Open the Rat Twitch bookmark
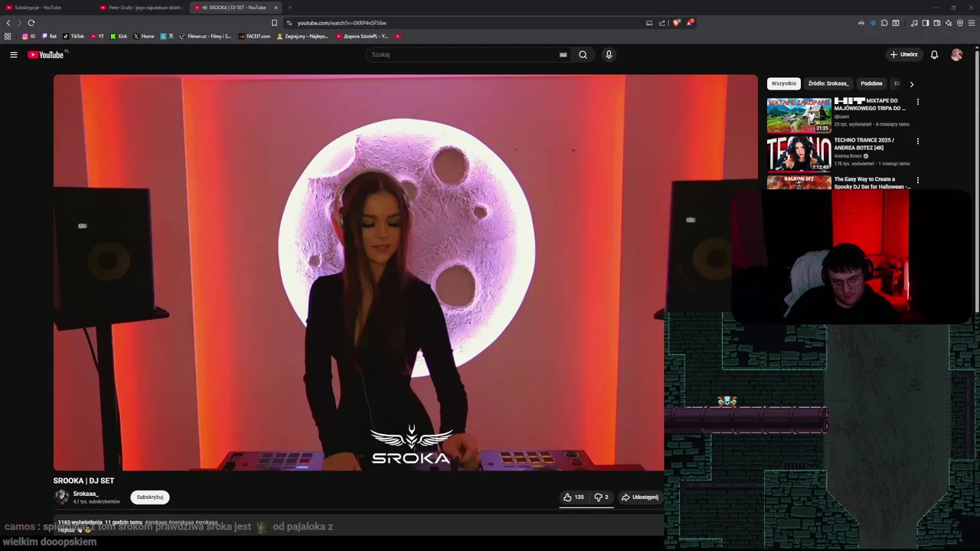Viewport: 980px width, 551px height. click(49, 36)
